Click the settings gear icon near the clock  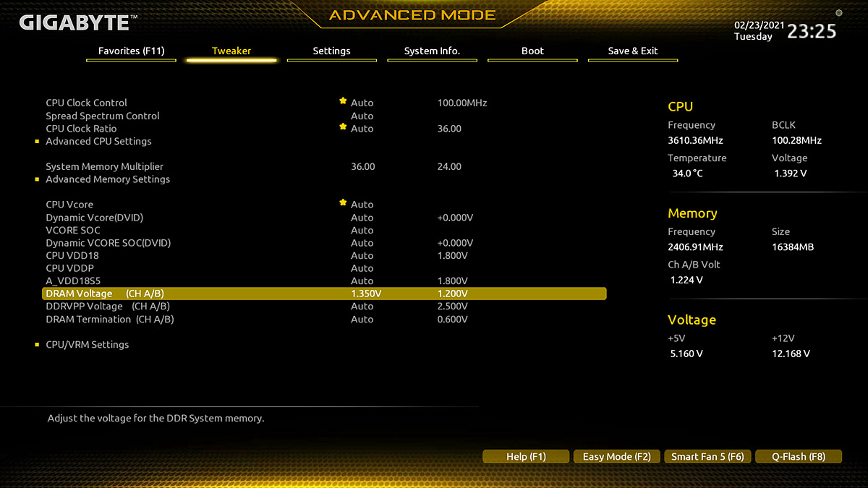tap(838, 13)
